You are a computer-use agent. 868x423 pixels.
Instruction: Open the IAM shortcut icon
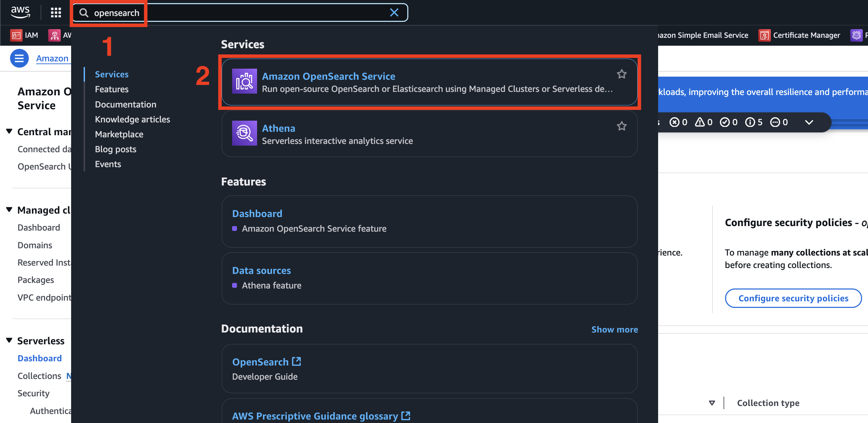[16, 35]
